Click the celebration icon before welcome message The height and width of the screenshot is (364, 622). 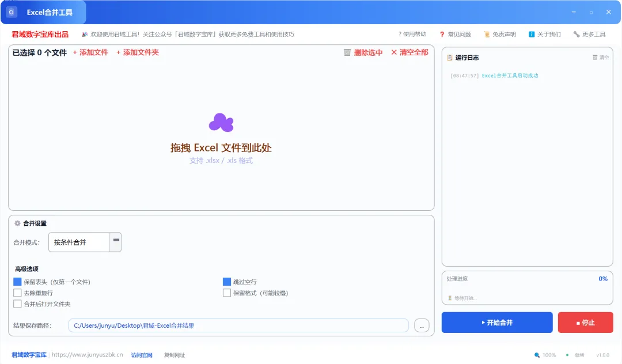[x=85, y=35]
